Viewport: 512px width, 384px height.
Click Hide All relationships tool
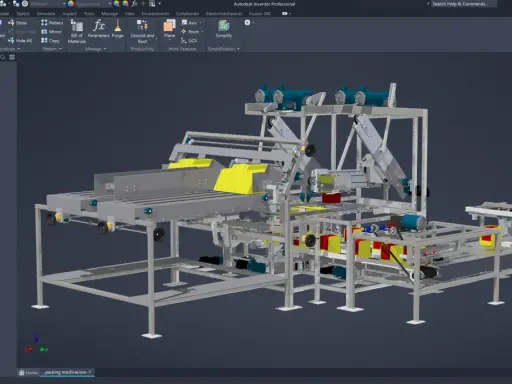pyautogui.click(x=20, y=41)
